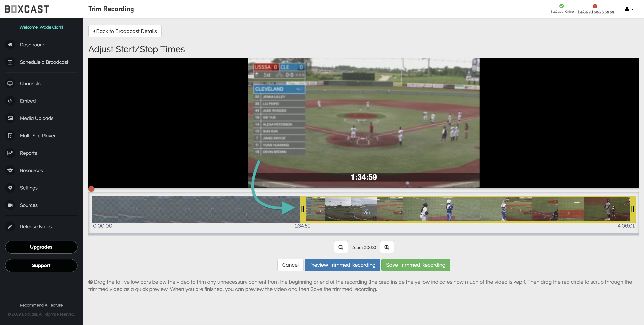Click the right yellow trim handle

point(632,209)
